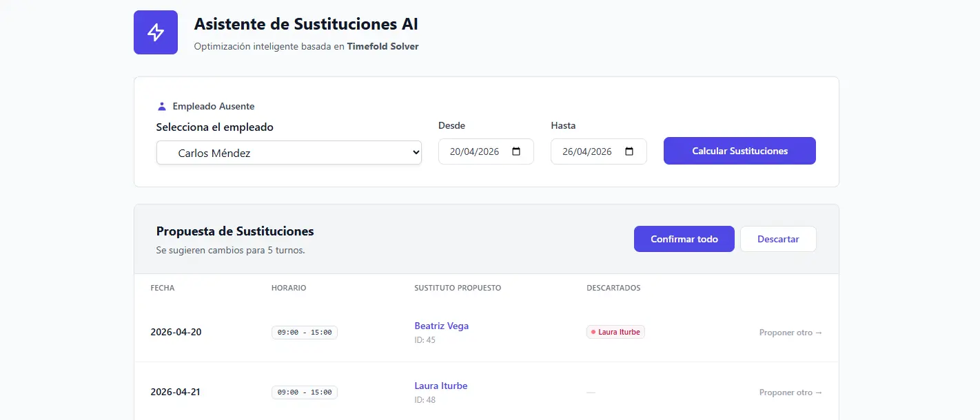Click the HORARIO column header
980x420 pixels.
[289, 288]
